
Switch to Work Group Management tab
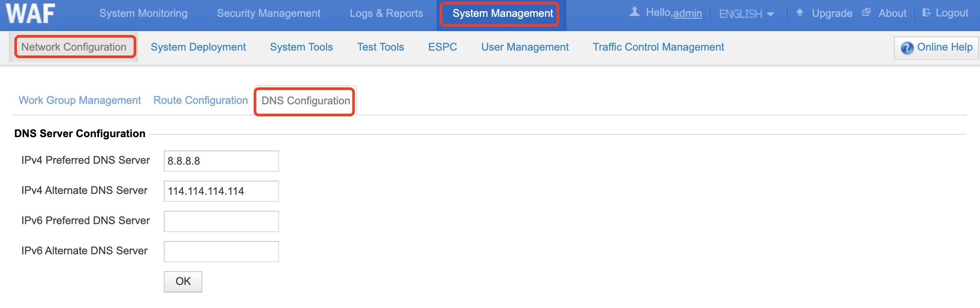coord(80,100)
